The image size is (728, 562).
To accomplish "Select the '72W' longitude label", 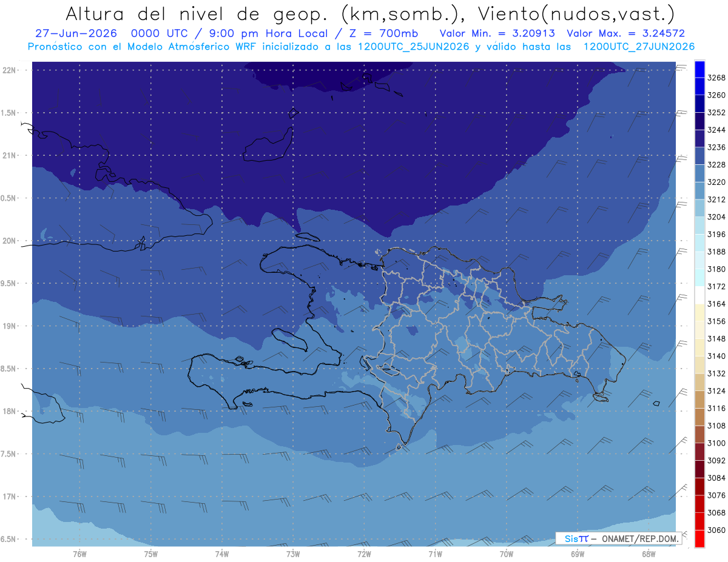I will point(364,554).
